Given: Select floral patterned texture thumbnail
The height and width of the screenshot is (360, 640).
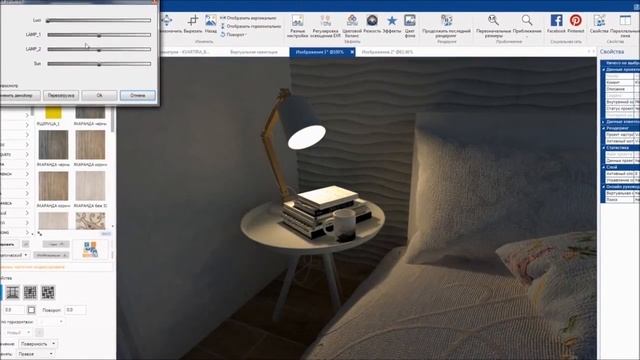Looking at the screenshot, I should tap(90, 221).
